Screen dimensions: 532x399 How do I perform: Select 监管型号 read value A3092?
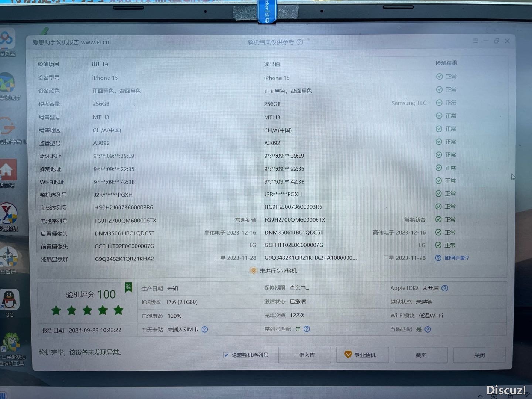(x=272, y=143)
